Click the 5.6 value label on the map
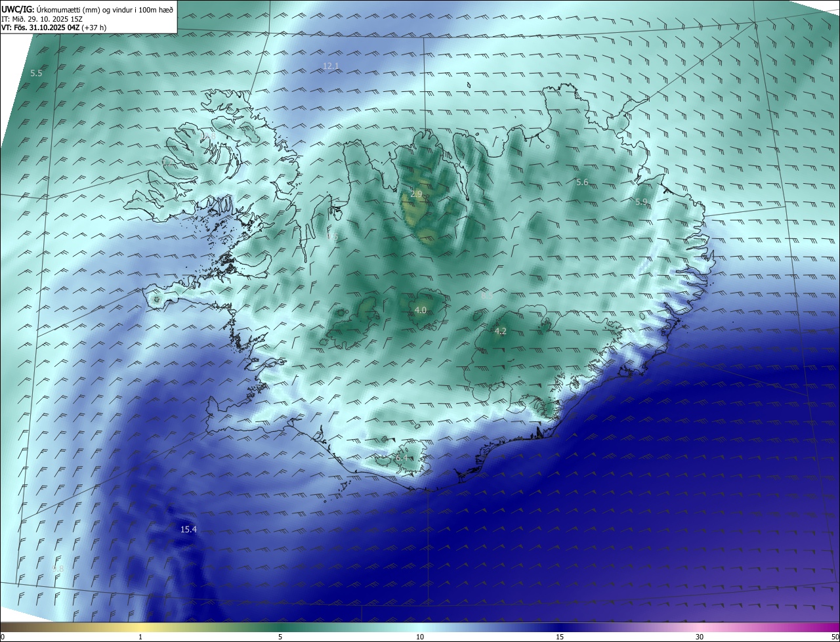 coord(582,182)
